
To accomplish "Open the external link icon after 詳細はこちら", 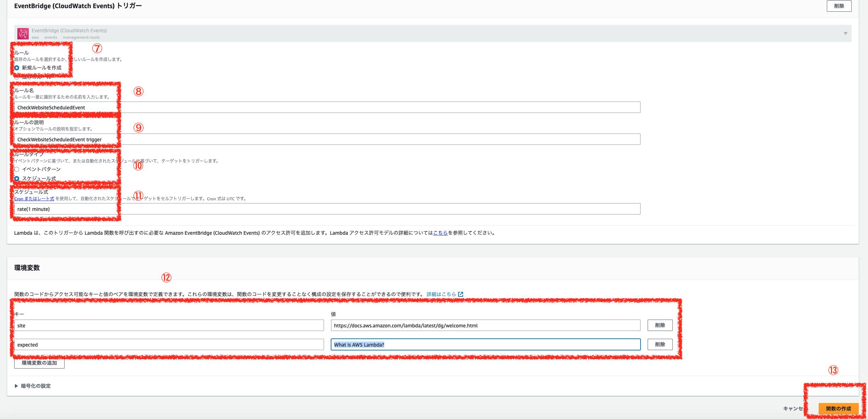I will click(x=461, y=294).
